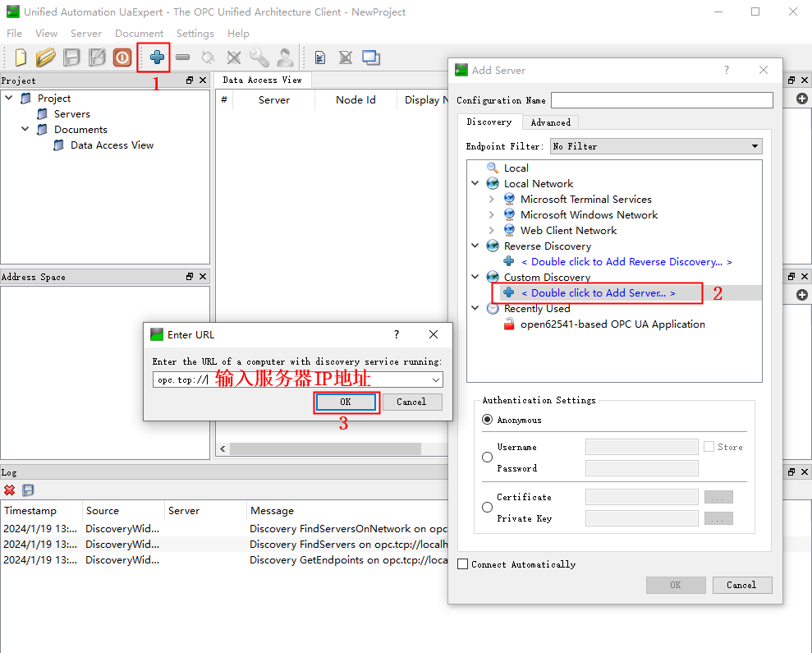Select the Username authentication radio button

point(488,458)
